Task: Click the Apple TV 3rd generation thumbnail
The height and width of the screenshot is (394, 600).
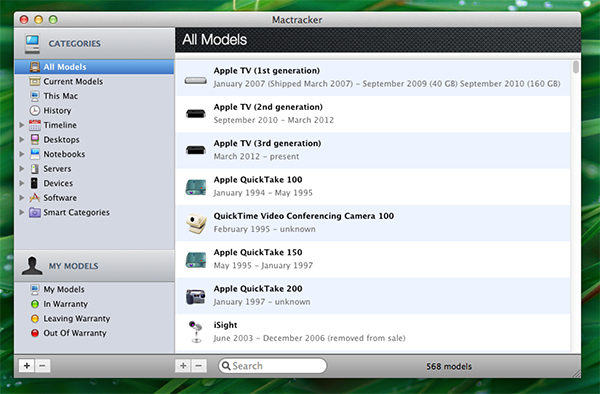Action: (x=196, y=150)
